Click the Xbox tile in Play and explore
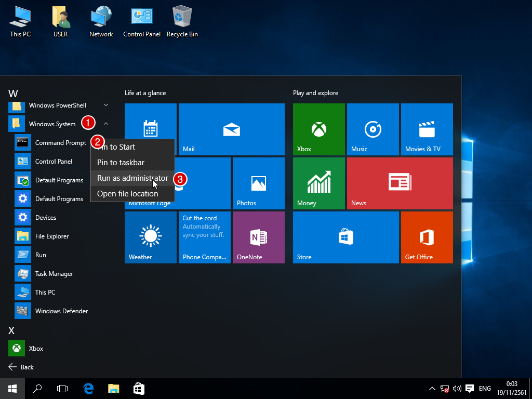The width and height of the screenshot is (532, 399). click(x=318, y=129)
